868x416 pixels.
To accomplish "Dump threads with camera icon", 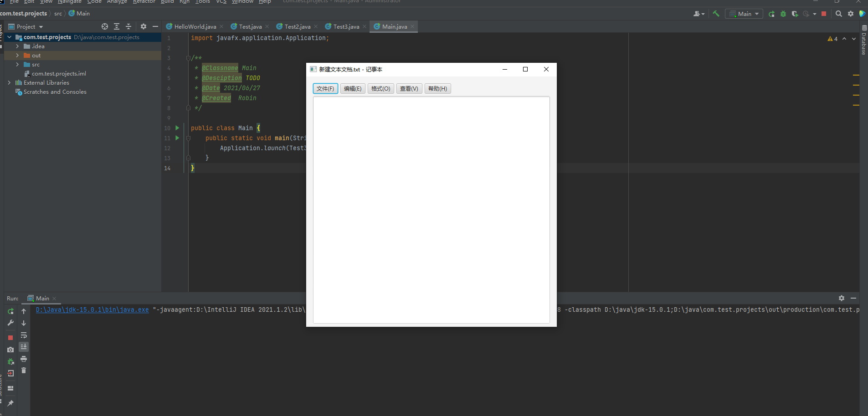I will 10,350.
